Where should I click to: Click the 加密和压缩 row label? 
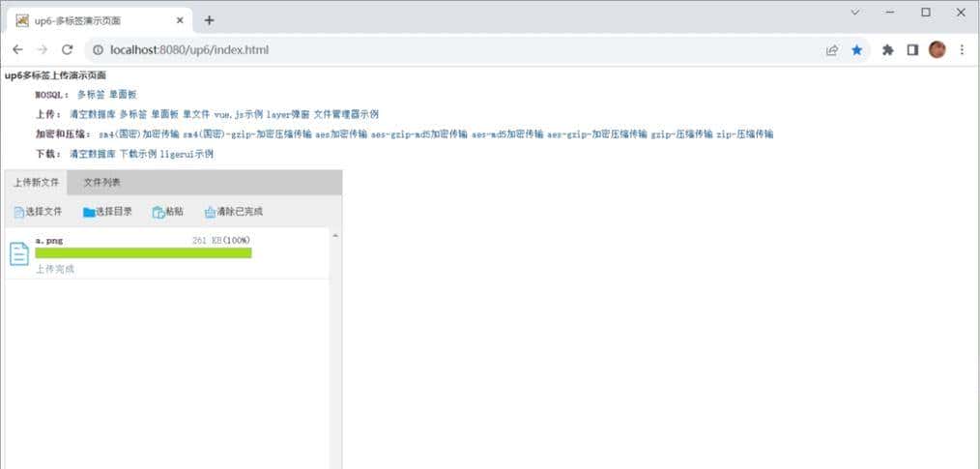point(64,134)
